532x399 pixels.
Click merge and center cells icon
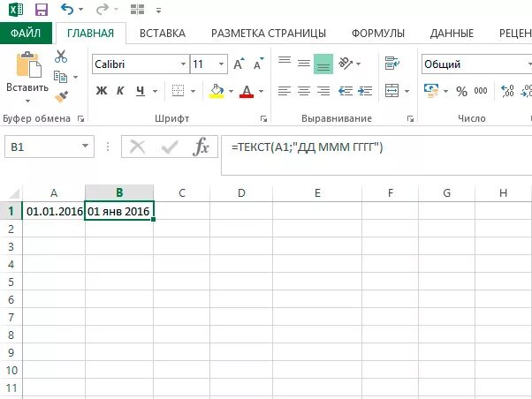coord(391,91)
